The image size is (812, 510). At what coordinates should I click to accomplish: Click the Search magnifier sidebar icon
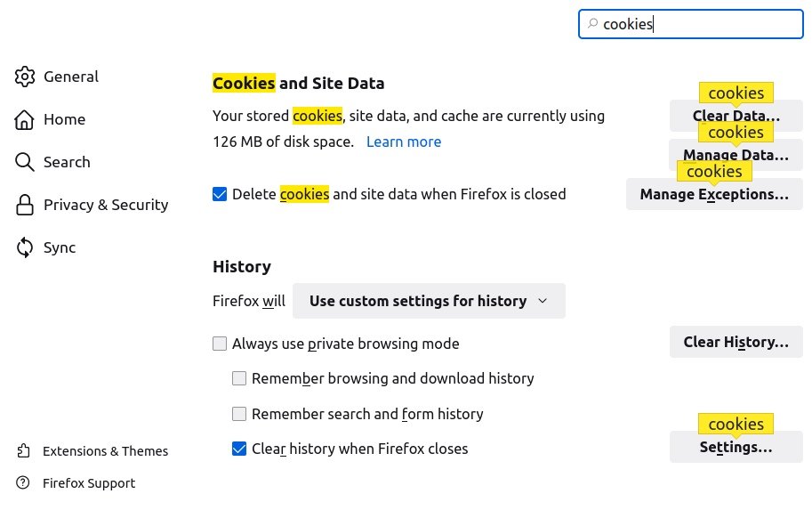click(x=25, y=162)
